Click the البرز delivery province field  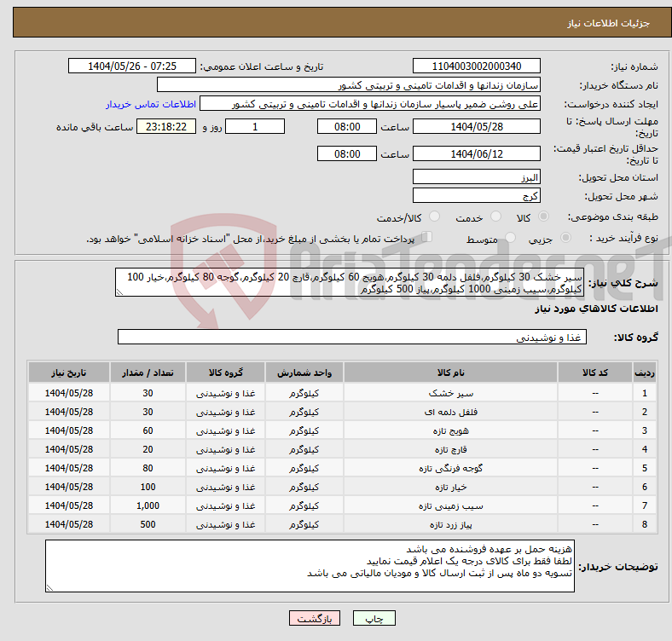click(x=476, y=177)
